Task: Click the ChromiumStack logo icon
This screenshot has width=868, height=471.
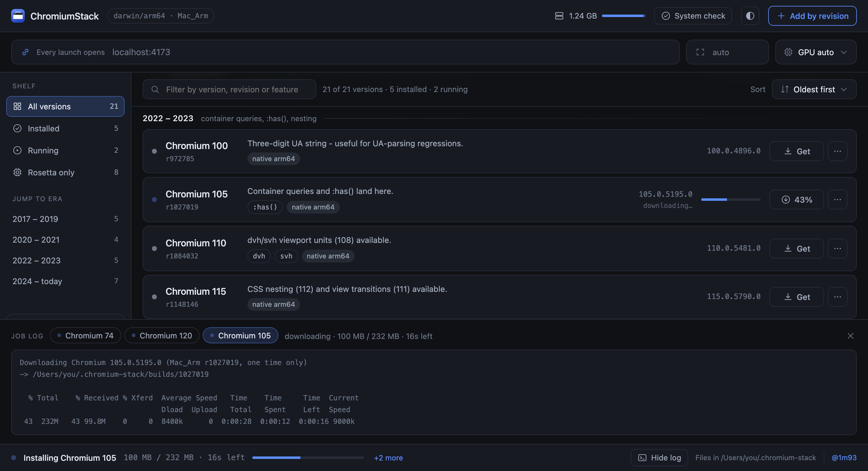Action: click(x=18, y=16)
